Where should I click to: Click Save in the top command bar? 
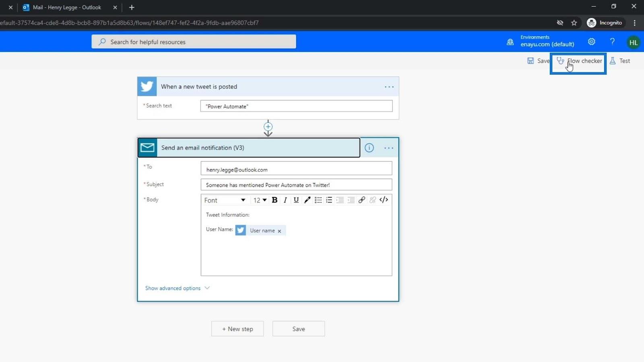(x=538, y=61)
